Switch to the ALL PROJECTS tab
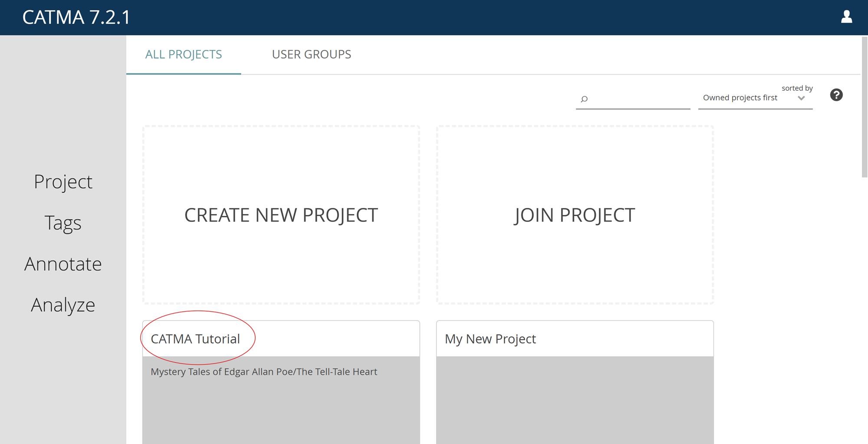Image resolution: width=868 pixels, height=444 pixels. tap(184, 54)
